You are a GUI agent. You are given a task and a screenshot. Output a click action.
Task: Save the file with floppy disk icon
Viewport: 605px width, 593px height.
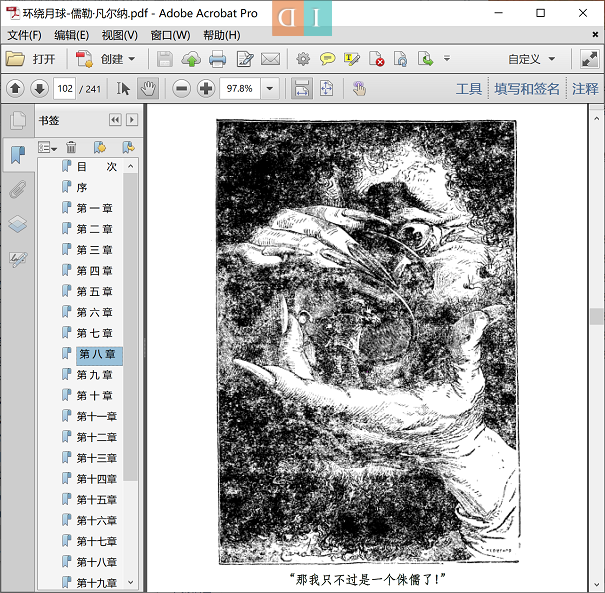pyautogui.click(x=165, y=59)
